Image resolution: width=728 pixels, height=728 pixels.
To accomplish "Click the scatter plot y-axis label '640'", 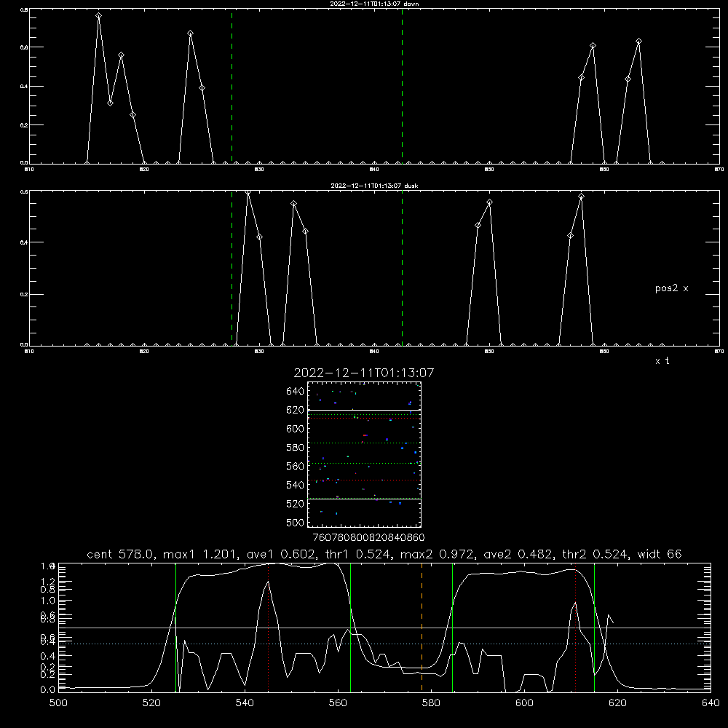I will point(296,392).
